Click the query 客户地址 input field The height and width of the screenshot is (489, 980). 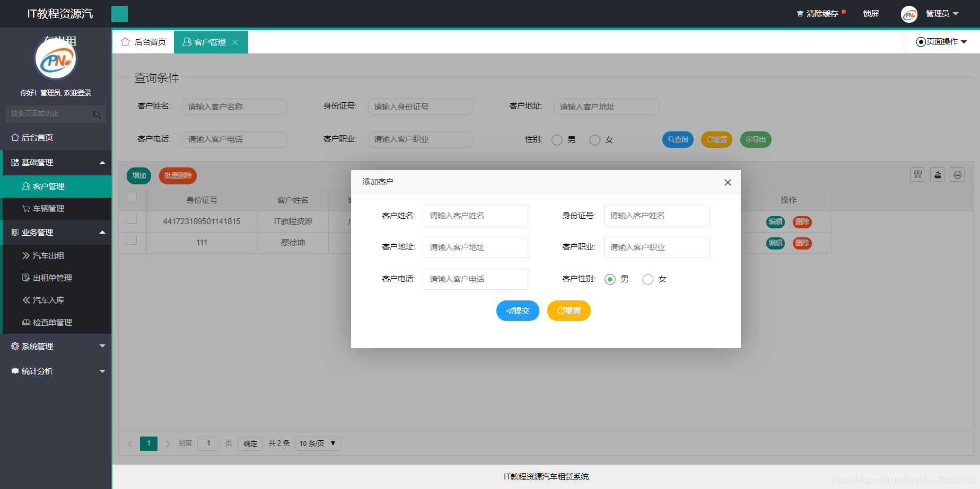click(x=607, y=106)
